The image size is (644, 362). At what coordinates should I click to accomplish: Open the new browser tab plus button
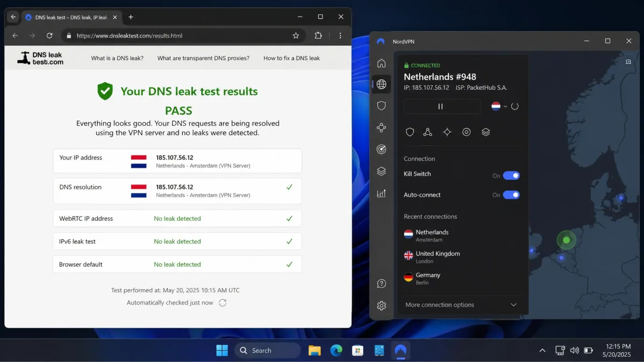pyautogui.click(x=130, y=17)
